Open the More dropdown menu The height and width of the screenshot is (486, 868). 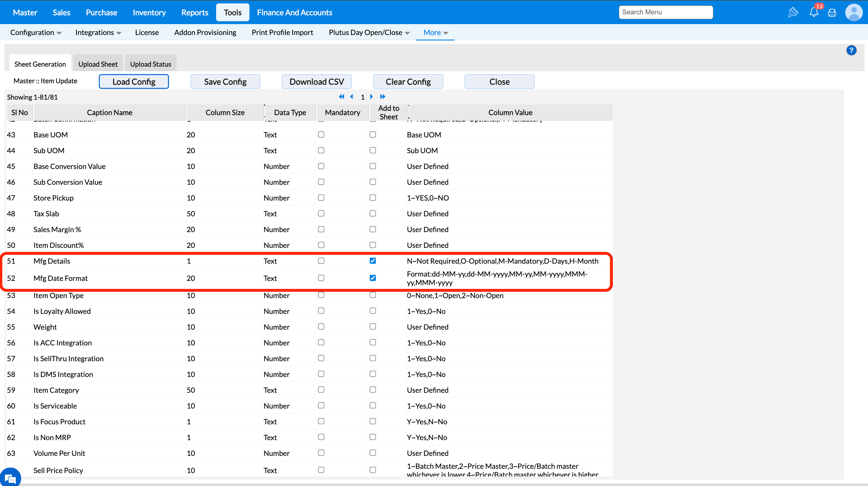(x=435, y=33)
